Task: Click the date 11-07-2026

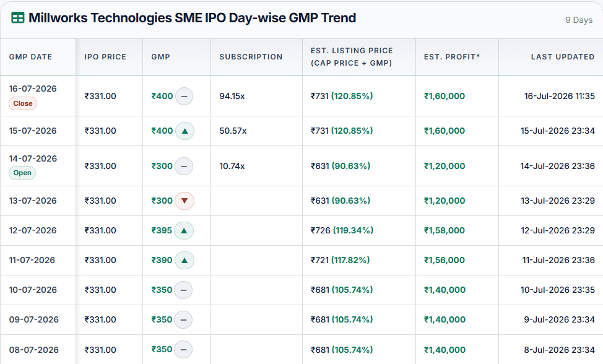Action: point(32,260)
